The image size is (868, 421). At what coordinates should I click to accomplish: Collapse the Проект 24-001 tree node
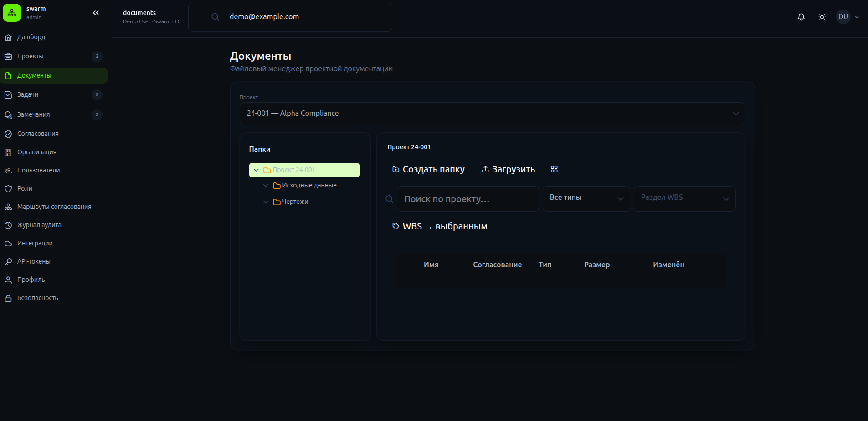coord(256,170)
